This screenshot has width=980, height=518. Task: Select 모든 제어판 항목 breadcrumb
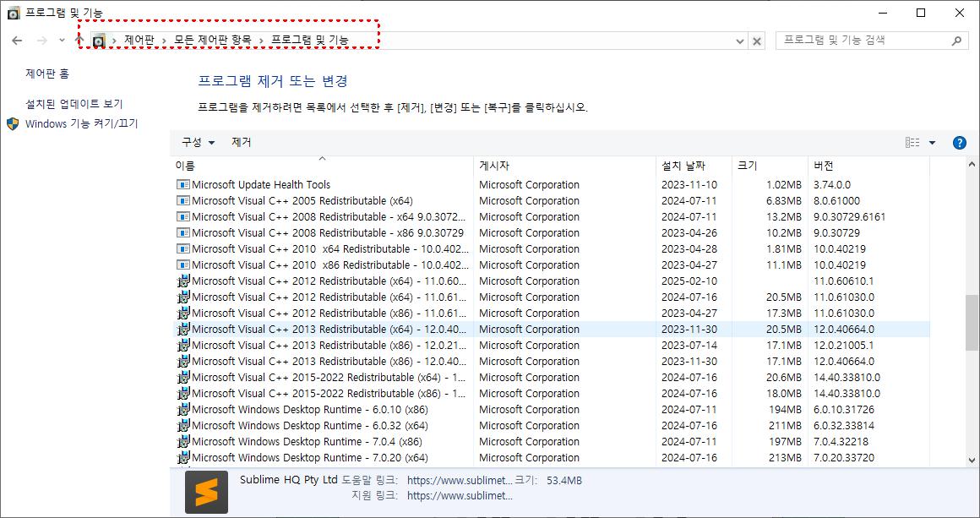click(213, 41)
